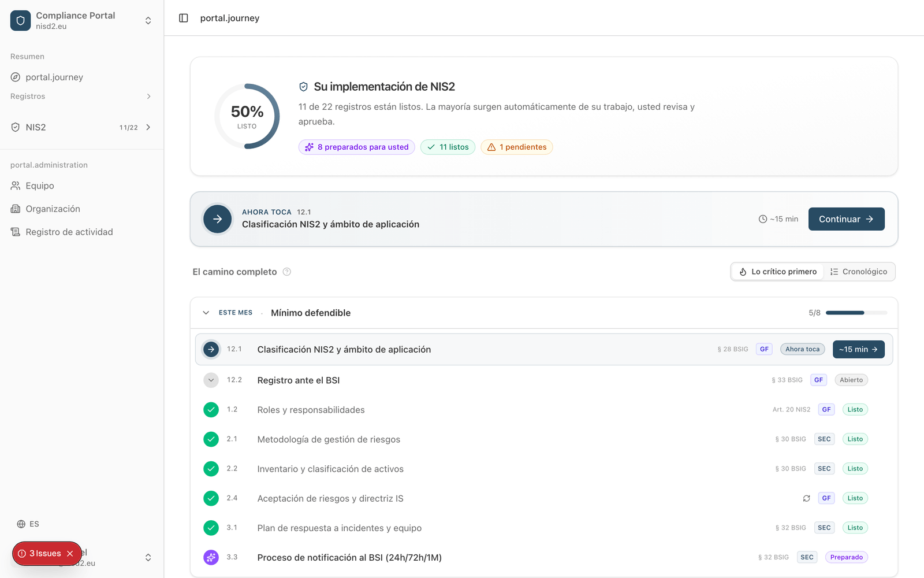Click the Compliance Portal shield logo

pos(20,20)
